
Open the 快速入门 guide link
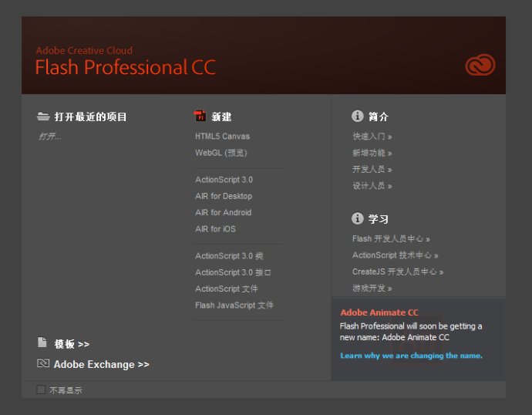click(x=372, y=137)
